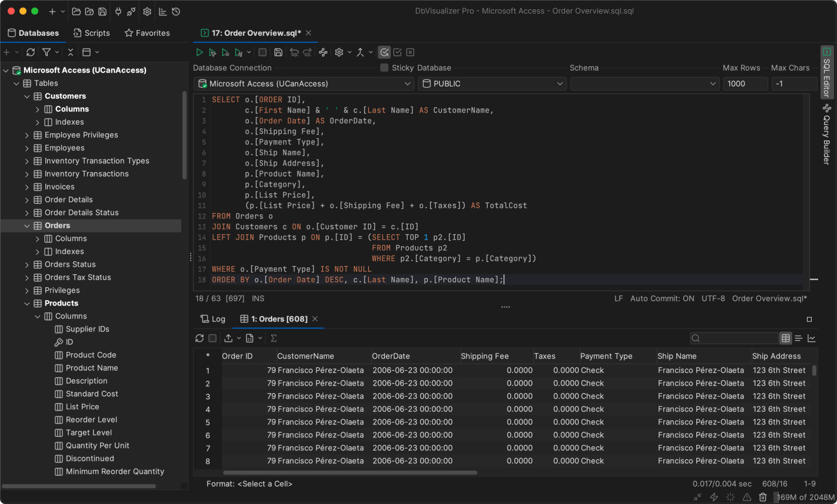Click the sigma aggregation icon
The height and width of the screenshot is (504, 837).
click(x=274, y=338)
